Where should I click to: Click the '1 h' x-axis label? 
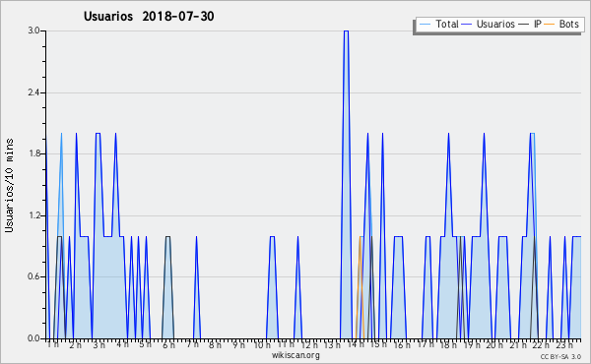point(53,344)
